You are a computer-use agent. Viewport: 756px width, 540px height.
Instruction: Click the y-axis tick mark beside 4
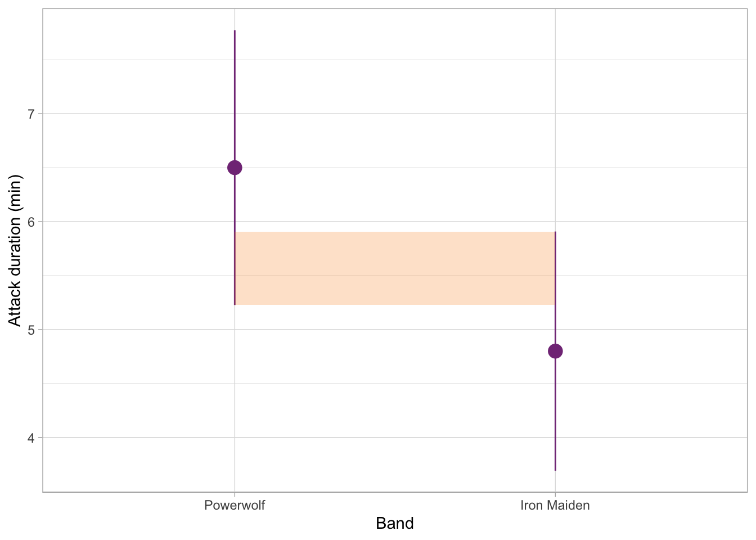click(40, 438)
